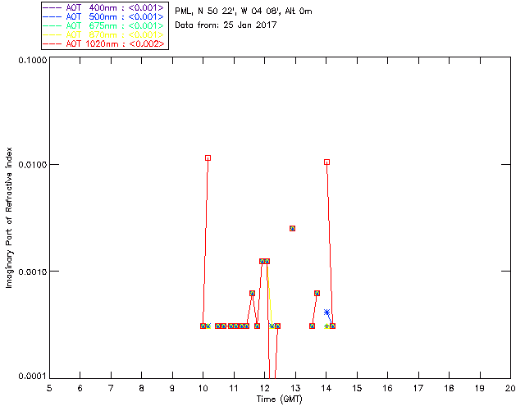Click the x-axis label 20
This screenshot has height=420, width=525.
click(510, 388)
